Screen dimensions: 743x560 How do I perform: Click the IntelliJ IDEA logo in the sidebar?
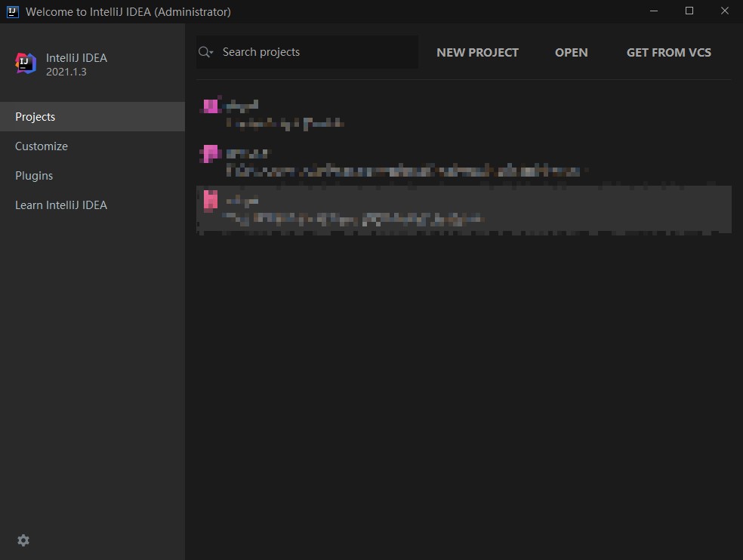click(26, 63)
